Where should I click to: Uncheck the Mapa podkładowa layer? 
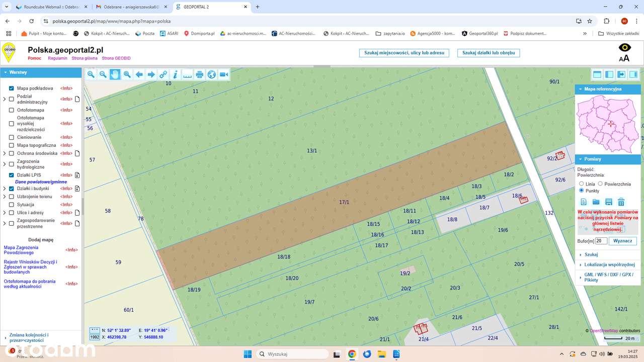pos(12,88)
